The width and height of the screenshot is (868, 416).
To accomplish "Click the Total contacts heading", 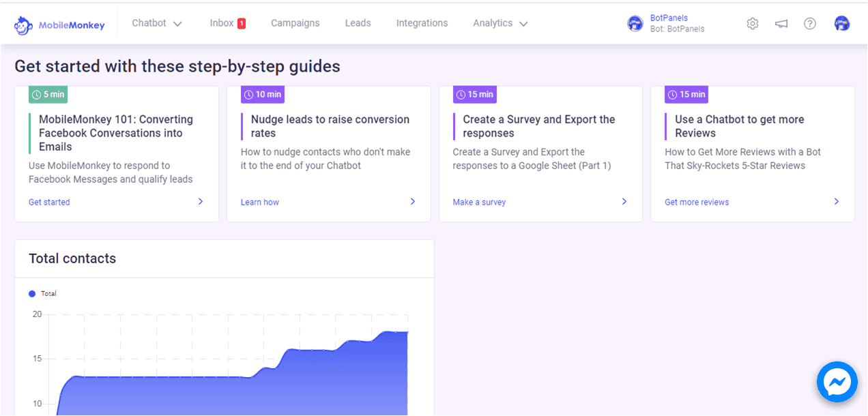I will coord(72,258).
